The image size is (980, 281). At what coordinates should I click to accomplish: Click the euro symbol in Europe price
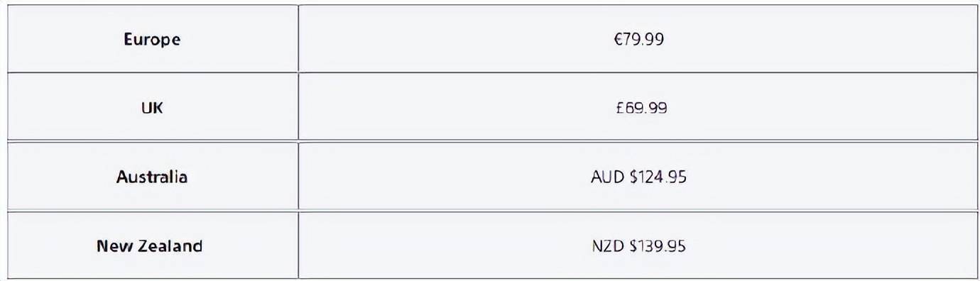click(x=618, y=40)
